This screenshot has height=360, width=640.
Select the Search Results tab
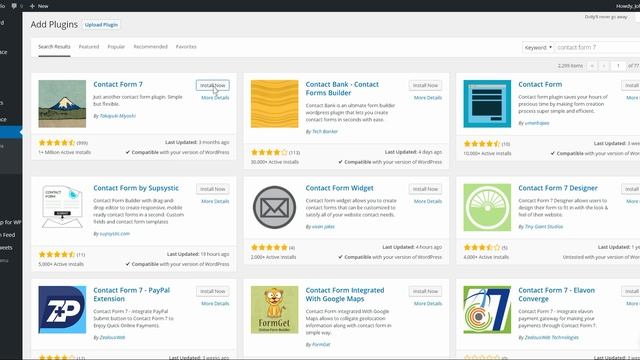(x=54, y=47)
